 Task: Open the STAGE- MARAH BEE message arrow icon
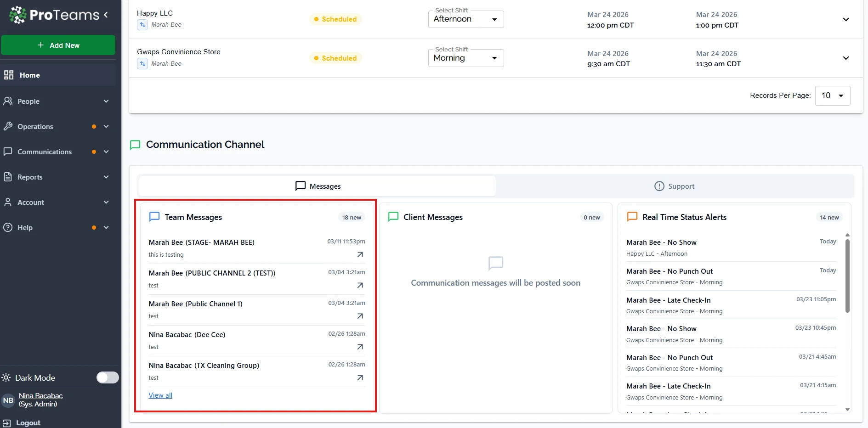coord(360,254)
